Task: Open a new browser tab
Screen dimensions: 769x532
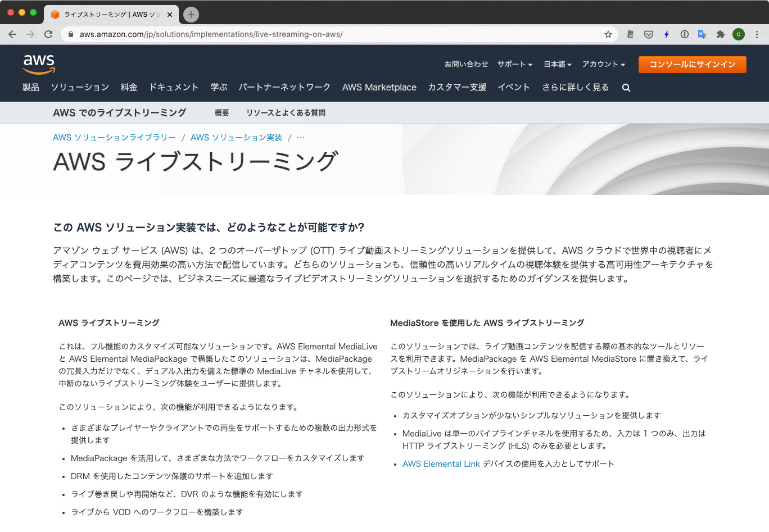Action: 191,15
